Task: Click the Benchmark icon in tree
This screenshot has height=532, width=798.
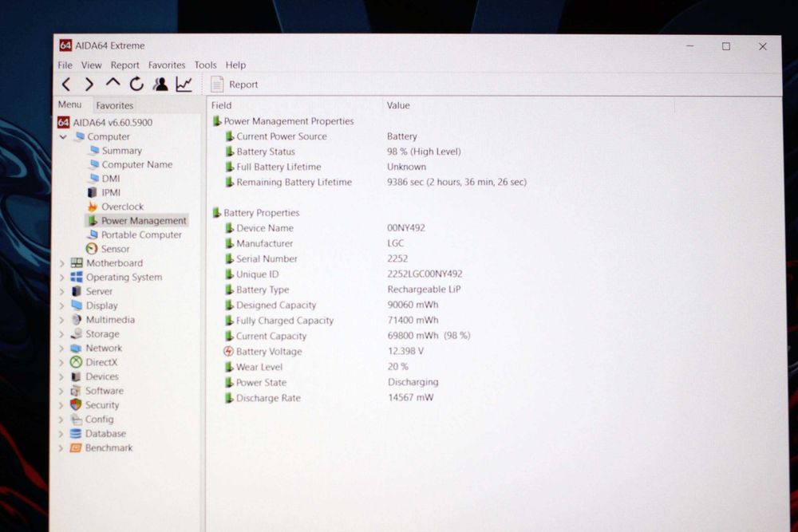Action: pos(75,447)
